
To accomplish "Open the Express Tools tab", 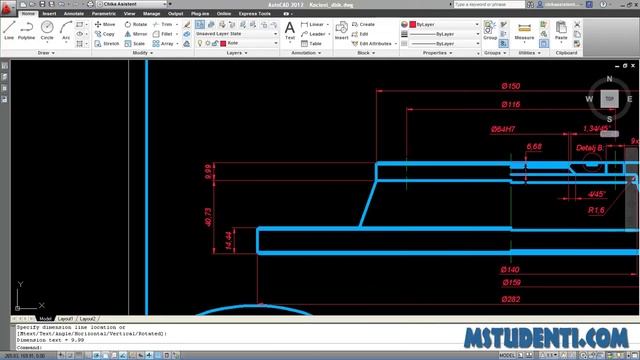I will pyautogui.click(x=255, y=13).
